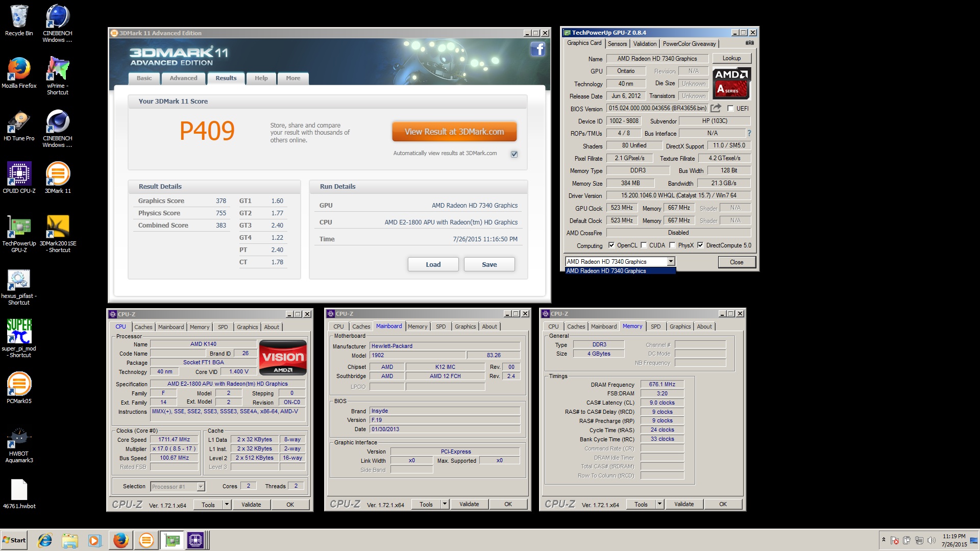This screenshot has height=551, width=980.
Task: Toggle the CUDA checkbox
Action: pos(644,245)
